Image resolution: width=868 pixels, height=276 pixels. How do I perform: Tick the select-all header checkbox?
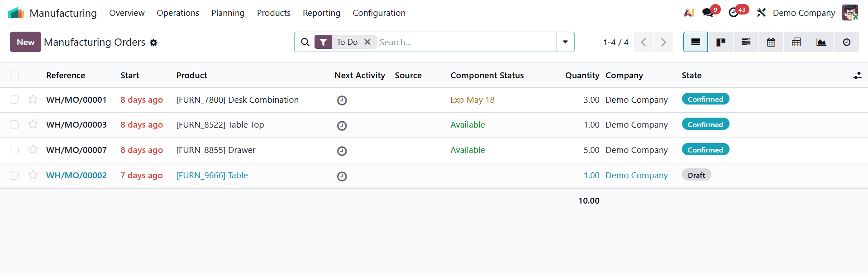[14, 75]
